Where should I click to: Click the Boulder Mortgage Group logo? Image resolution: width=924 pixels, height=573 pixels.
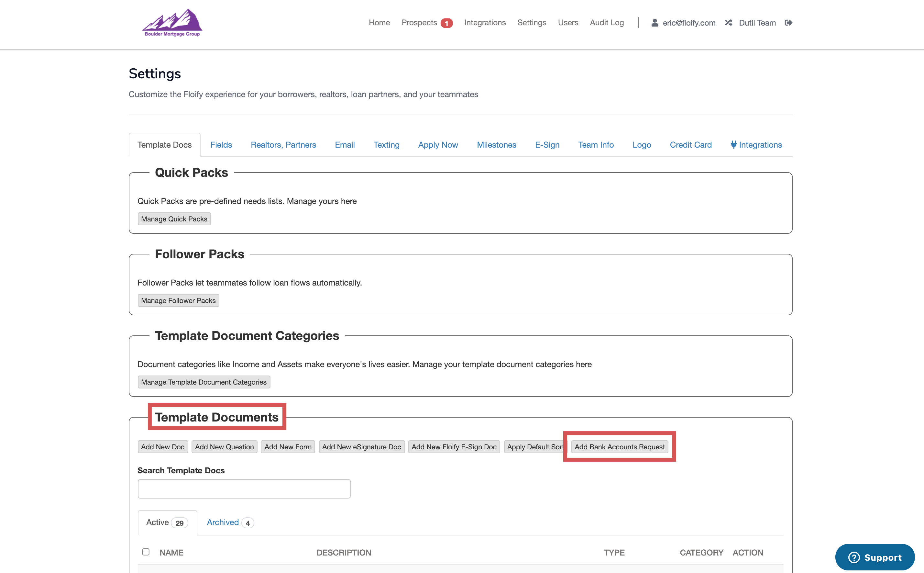click(x=172, y=23)
